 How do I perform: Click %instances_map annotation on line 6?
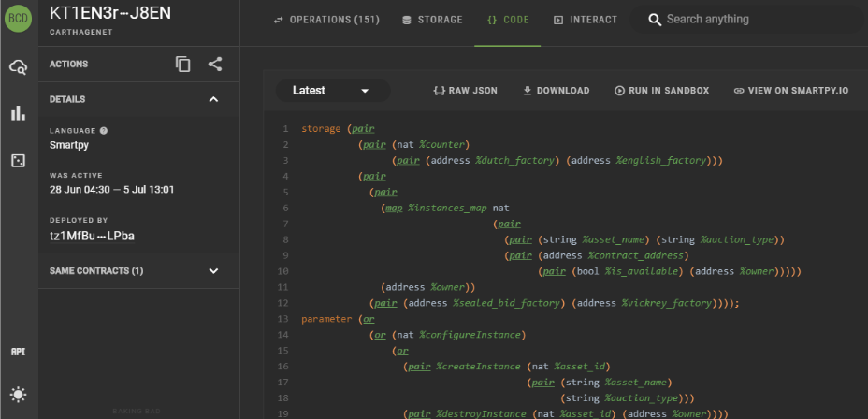pos(447,209)
